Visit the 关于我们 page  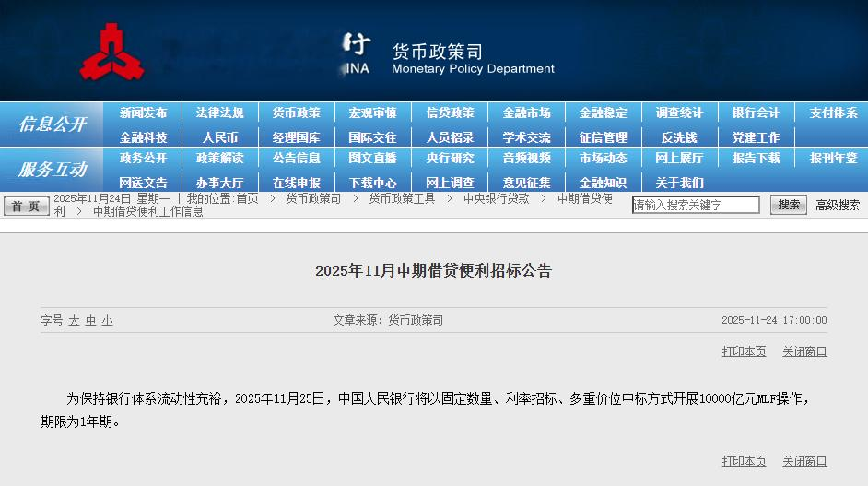coord(679,183)
